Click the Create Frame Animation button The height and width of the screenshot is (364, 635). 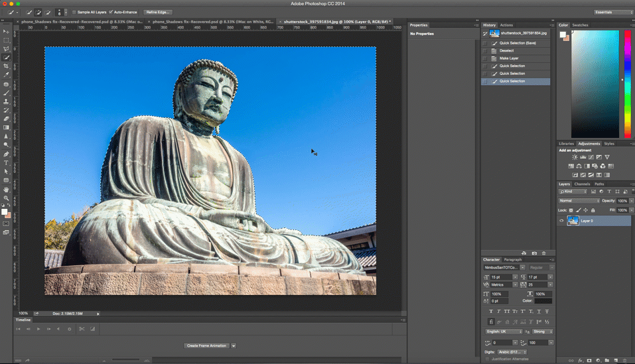click(206, 345)
